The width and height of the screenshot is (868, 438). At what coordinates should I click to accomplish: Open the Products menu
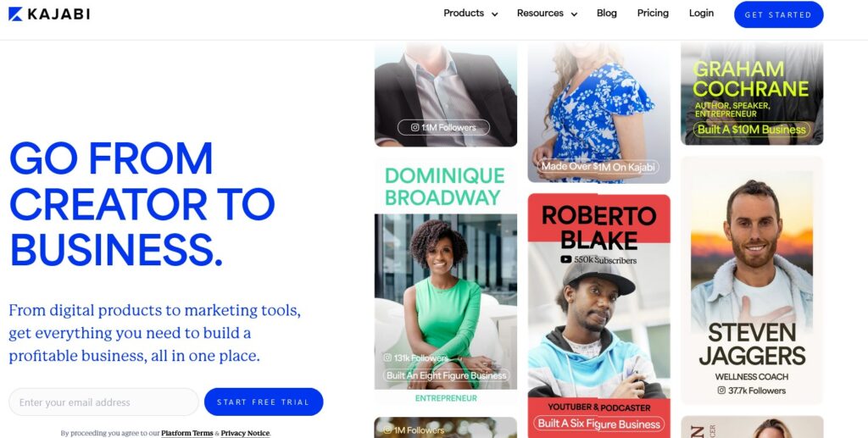click(464, 14)
